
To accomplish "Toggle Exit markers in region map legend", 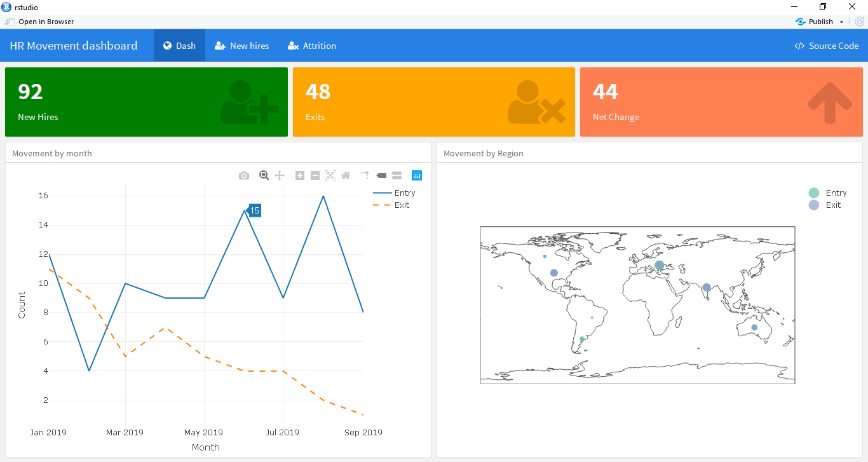I will click(825, 205).
